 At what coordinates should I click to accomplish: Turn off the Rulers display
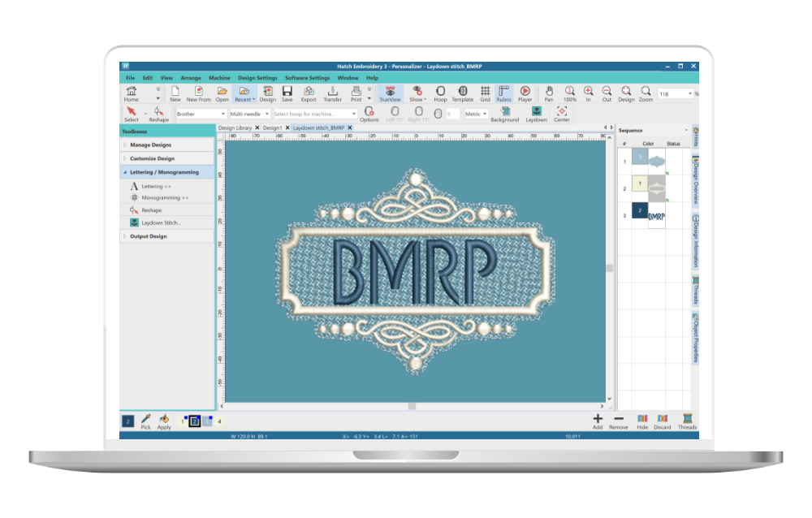point(503,93)
